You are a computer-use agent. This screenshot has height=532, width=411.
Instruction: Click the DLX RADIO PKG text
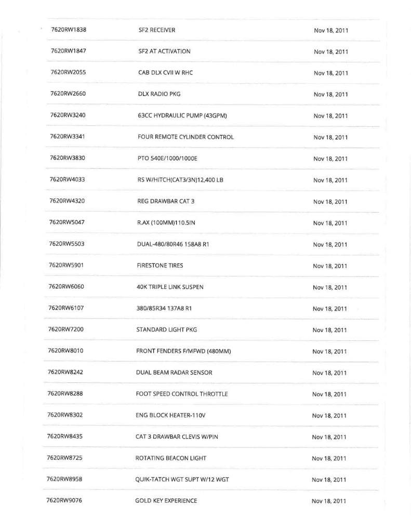pos(159,94)
